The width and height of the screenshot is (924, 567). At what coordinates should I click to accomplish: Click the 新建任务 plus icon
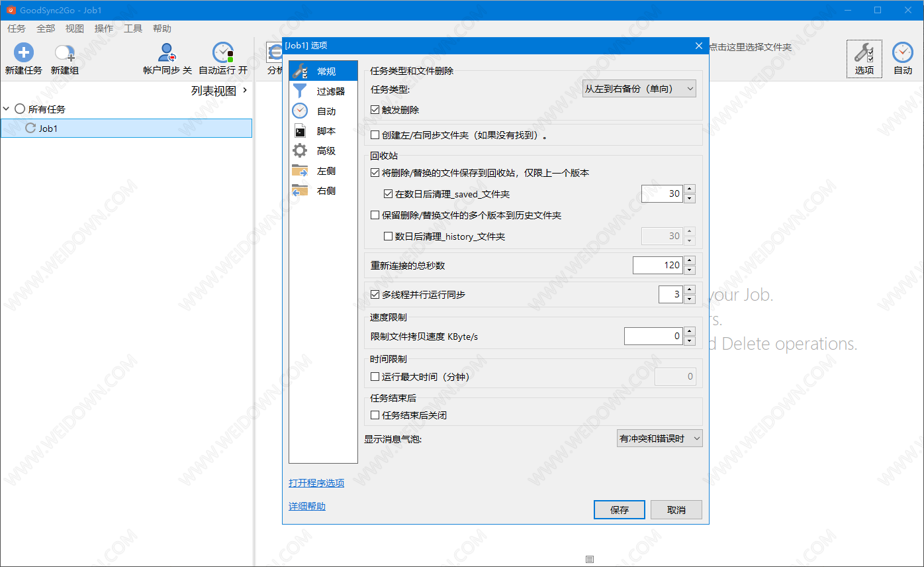24,53
